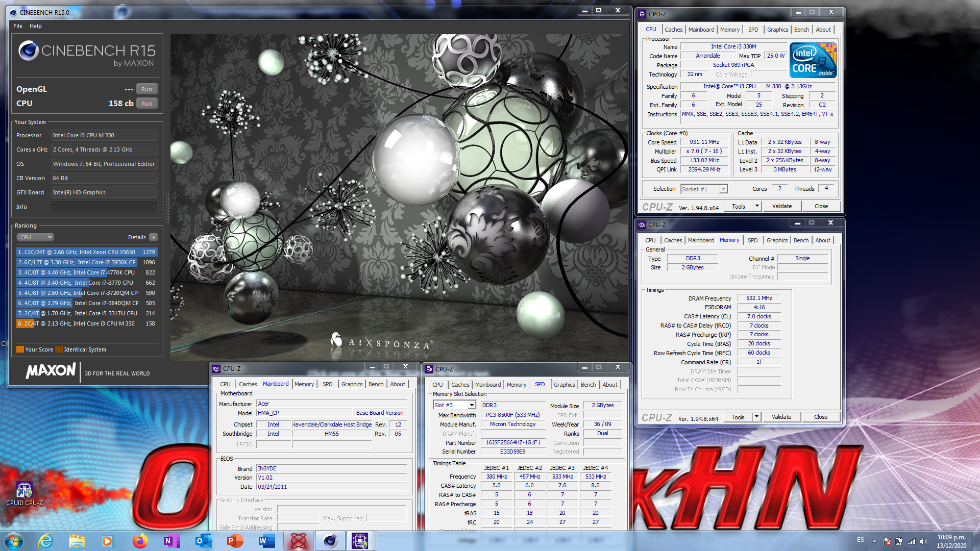Click the Action Center flag tray icon
Viewport: 980px width, 551px height.
[x=887, y=541]
